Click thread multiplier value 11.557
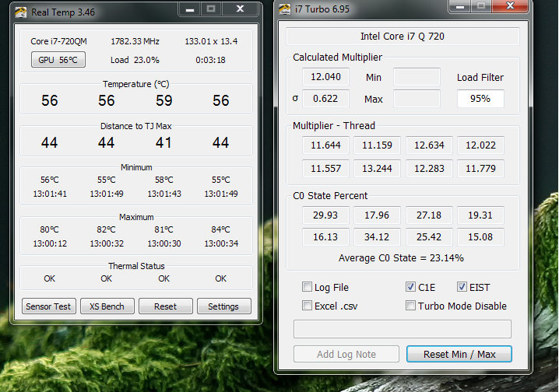559x392 pixels. 325,169
